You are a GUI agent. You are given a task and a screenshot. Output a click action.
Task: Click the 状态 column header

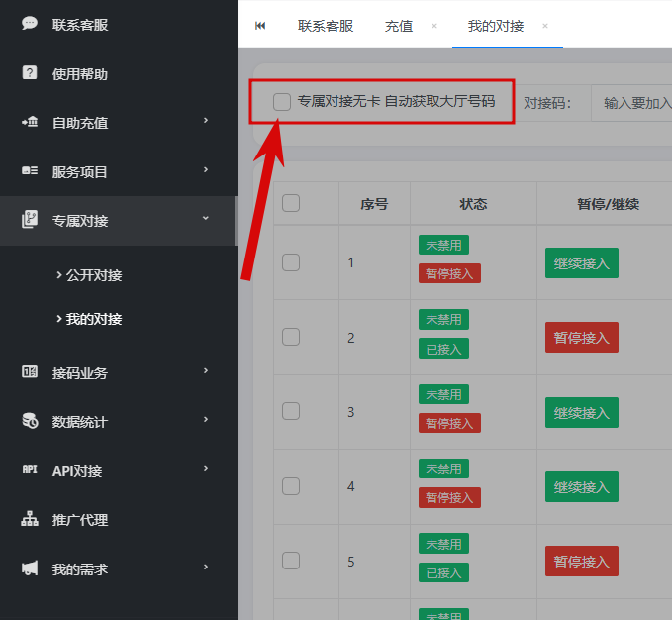tap(473, 204)
